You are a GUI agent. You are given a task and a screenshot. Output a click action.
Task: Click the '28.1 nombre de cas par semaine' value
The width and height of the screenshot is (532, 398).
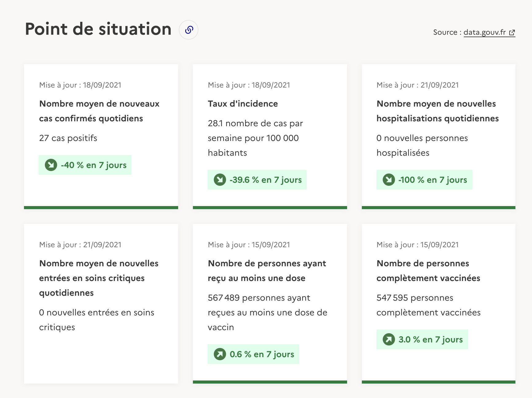click(255, 138)
